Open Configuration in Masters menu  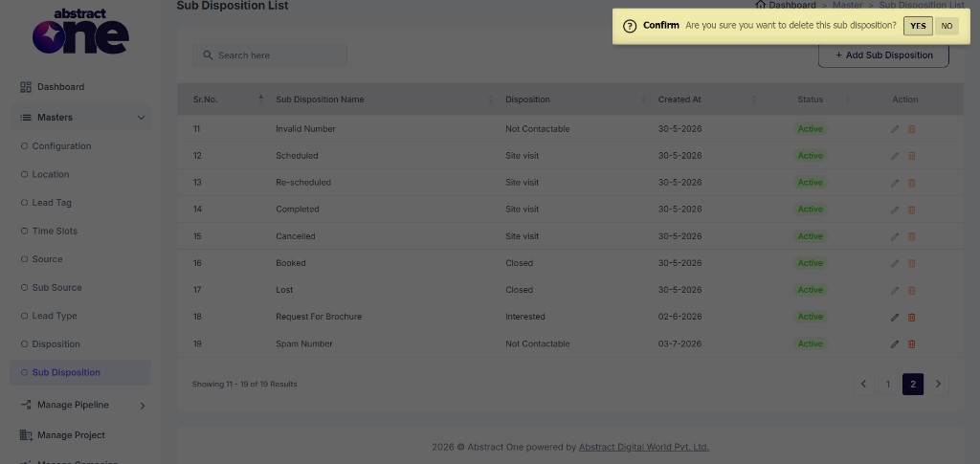coord(61,146)
